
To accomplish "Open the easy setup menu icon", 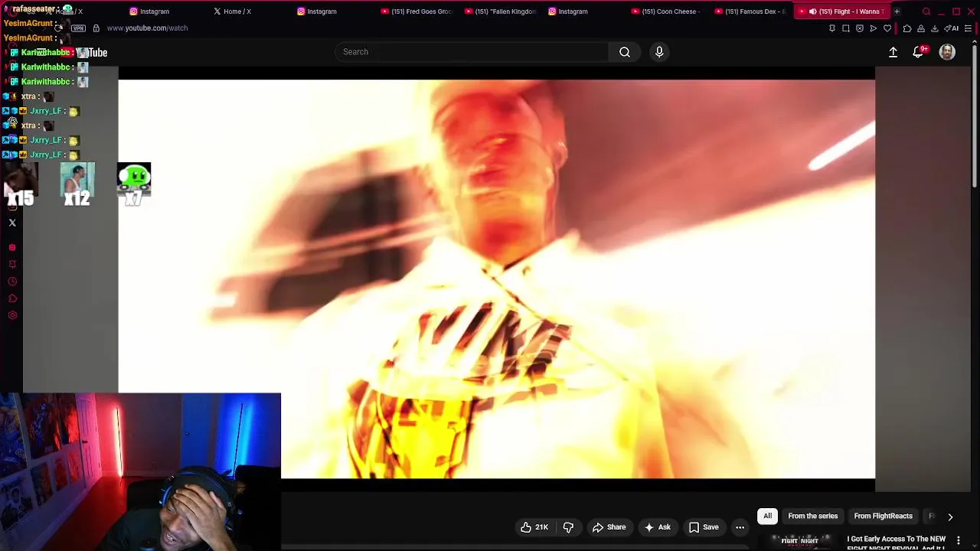I will (969, 28).
